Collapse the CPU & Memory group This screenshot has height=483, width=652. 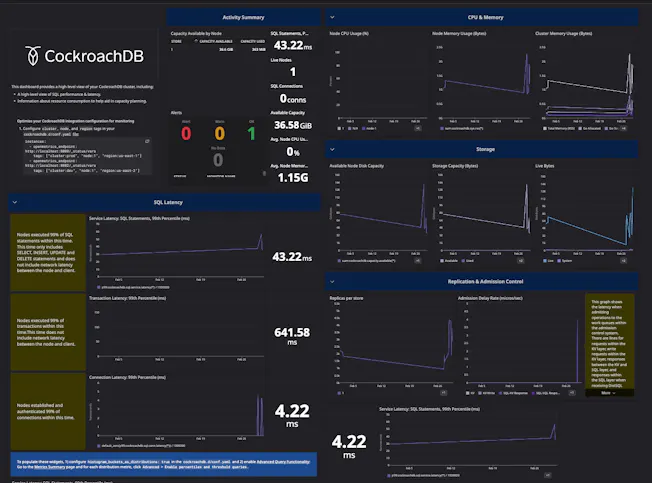(332, 17)
